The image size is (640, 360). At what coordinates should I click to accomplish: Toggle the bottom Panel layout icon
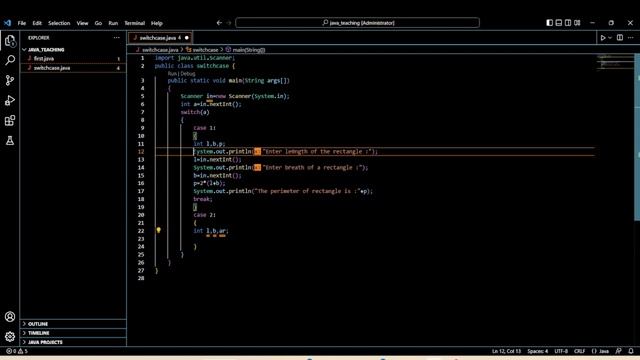pos(559,23)
